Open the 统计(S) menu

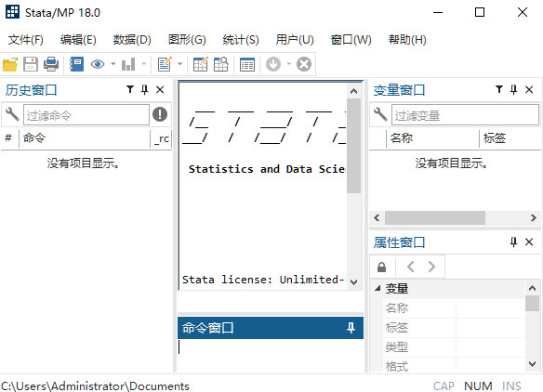tap(241, 40)
